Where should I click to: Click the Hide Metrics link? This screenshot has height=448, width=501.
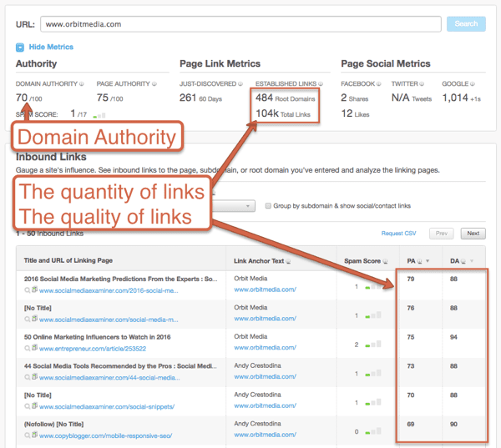[51, 47]
